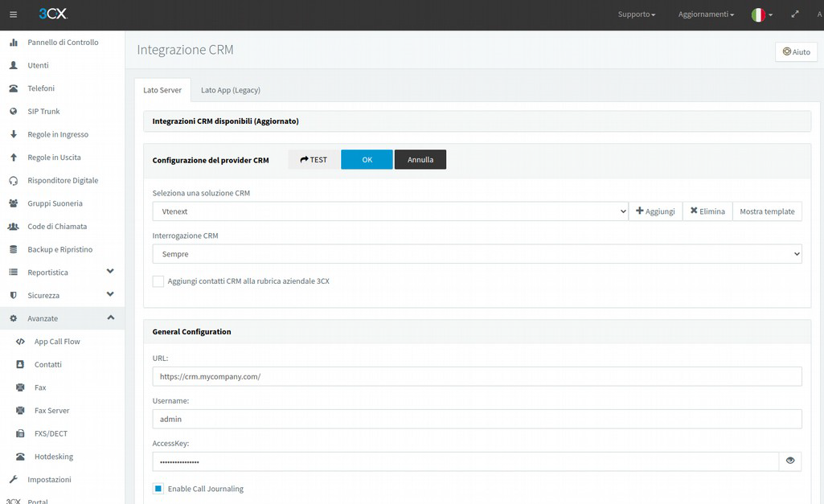Show the AccessKey with the eye icon
The image size is (824, 504).
click(x=790, y=461)
